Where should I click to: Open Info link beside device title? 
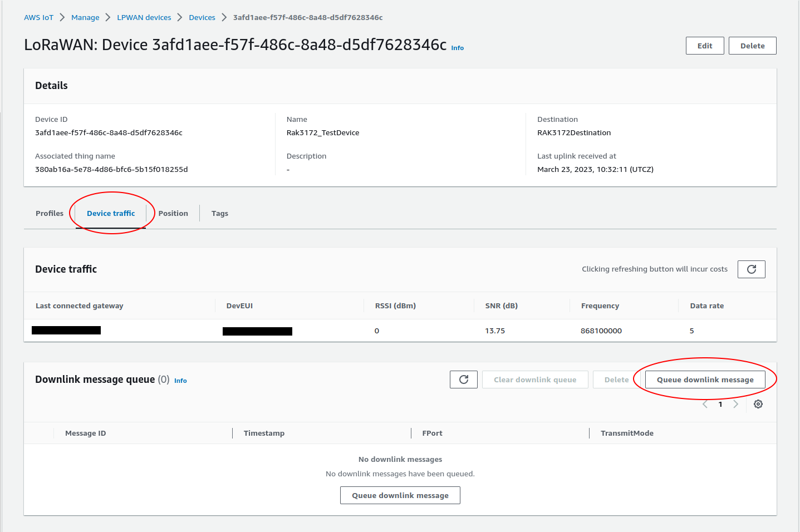pyautogui.click(x=458, y=48)
